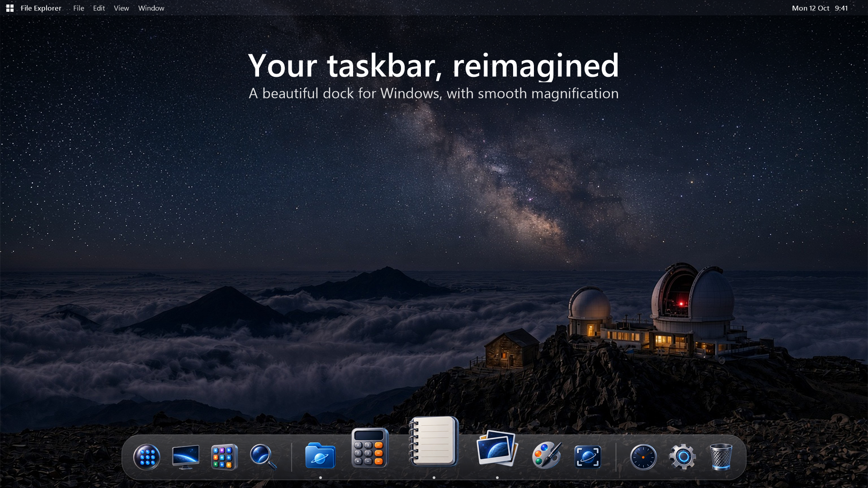868x488 pixels.
Task: Click the Mon 12 Oct date
Action: (811, 8)
